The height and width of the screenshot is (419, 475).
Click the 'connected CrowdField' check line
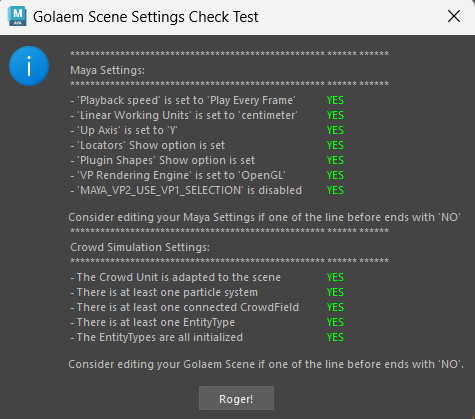(x=185, y=307)
